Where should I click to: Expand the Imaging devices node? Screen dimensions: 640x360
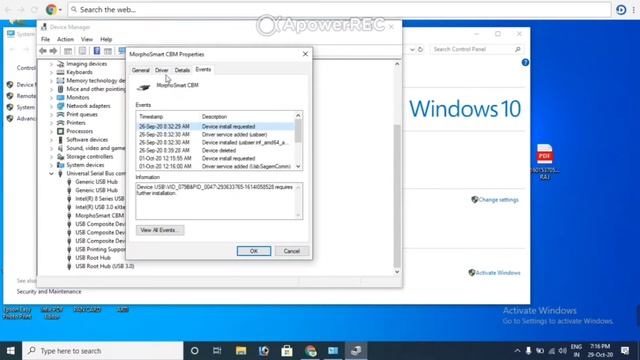click(51, 64)
